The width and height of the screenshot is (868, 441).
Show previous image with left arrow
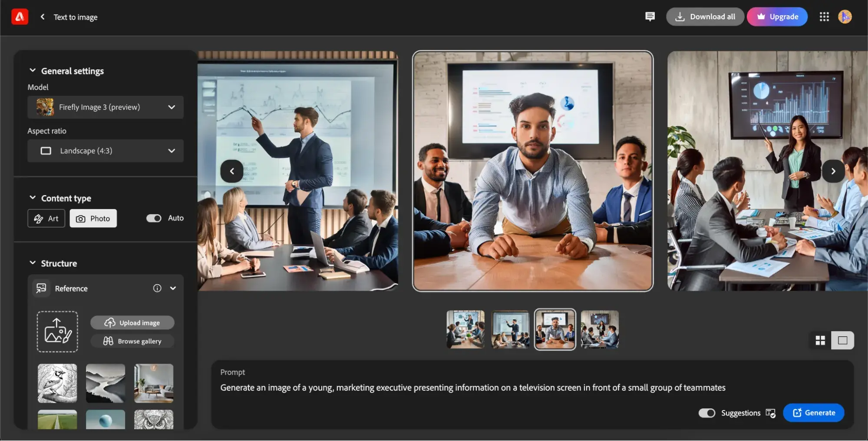click(232, 171)
